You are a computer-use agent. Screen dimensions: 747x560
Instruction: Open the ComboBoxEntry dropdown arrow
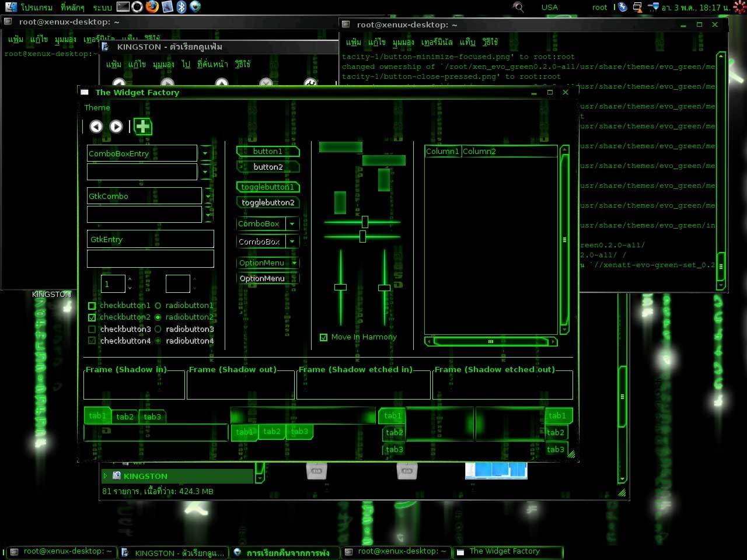coord(205,153)
